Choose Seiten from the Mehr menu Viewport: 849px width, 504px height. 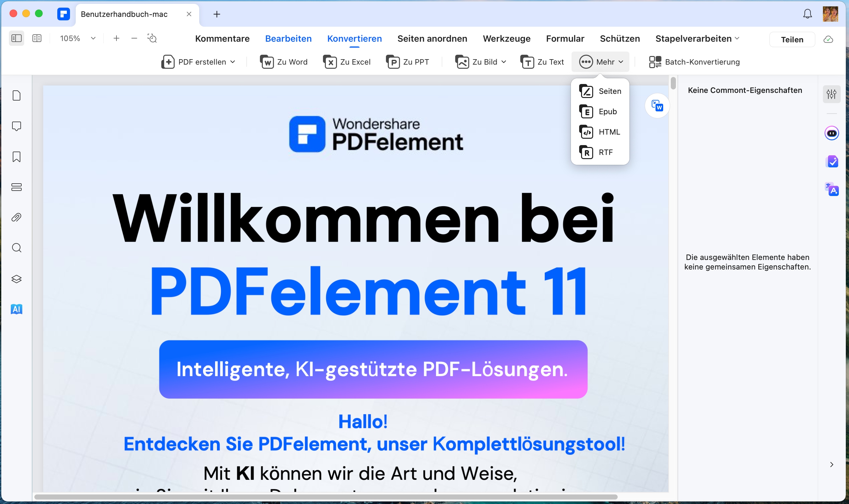[600, 91]
